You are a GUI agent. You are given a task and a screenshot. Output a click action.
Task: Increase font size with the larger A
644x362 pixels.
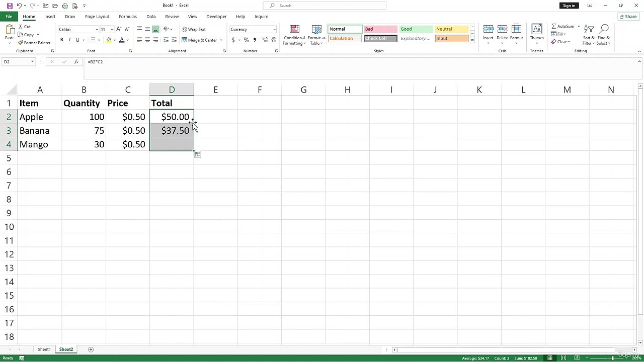pos(119,29)
